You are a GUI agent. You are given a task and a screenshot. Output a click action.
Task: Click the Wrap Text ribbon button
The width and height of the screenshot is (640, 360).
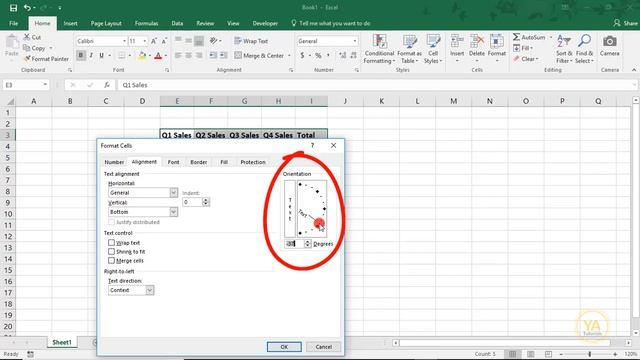tap(251, 41)
